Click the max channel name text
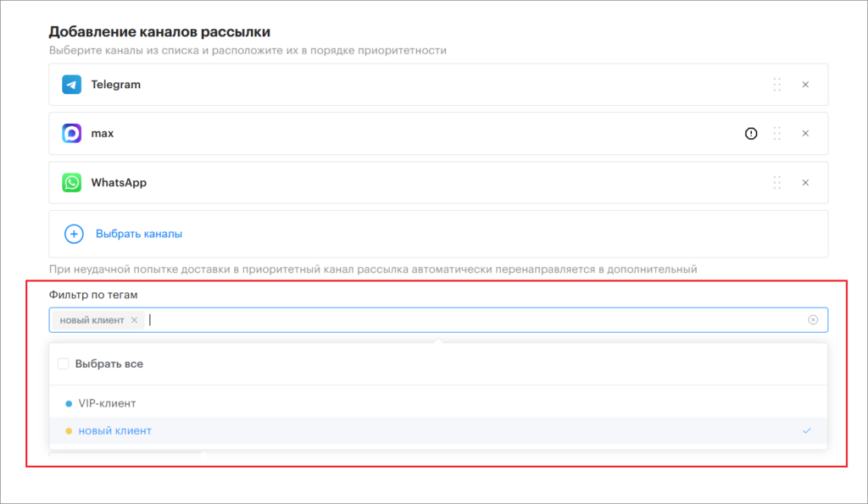Screen dimensions: 868x504 [103, 133]
